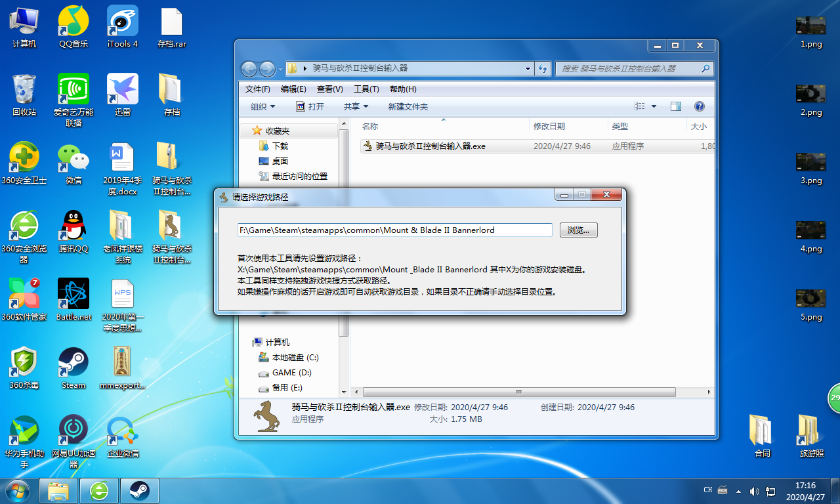Click the 浏览... button in path dialog

(x=578, y=230)
